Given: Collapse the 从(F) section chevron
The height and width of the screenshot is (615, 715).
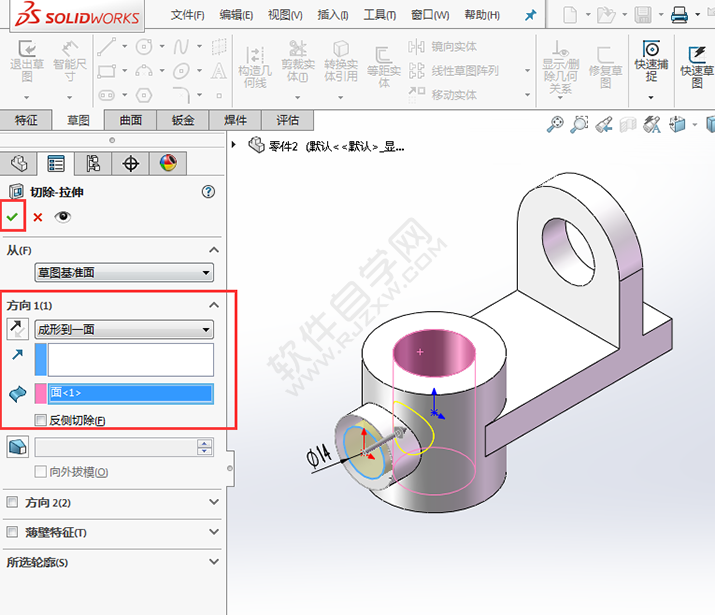Looking at the screenshot, I should pos(214,250).
